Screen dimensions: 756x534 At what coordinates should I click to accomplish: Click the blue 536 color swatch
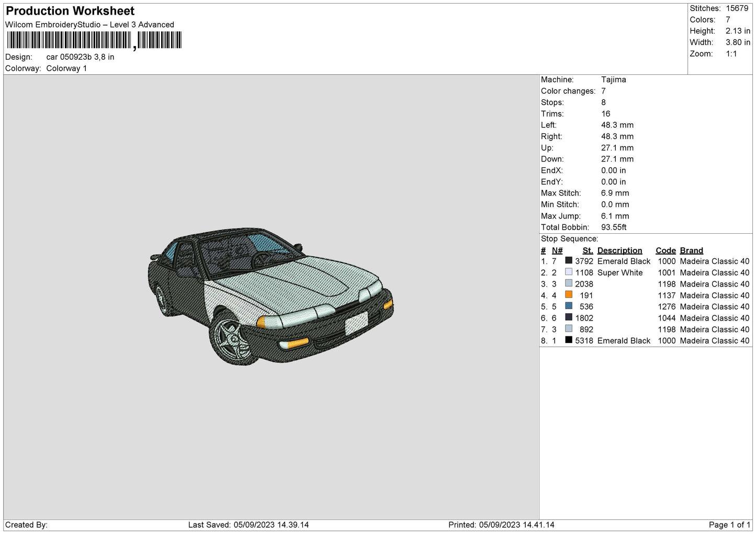coord(569,306)
